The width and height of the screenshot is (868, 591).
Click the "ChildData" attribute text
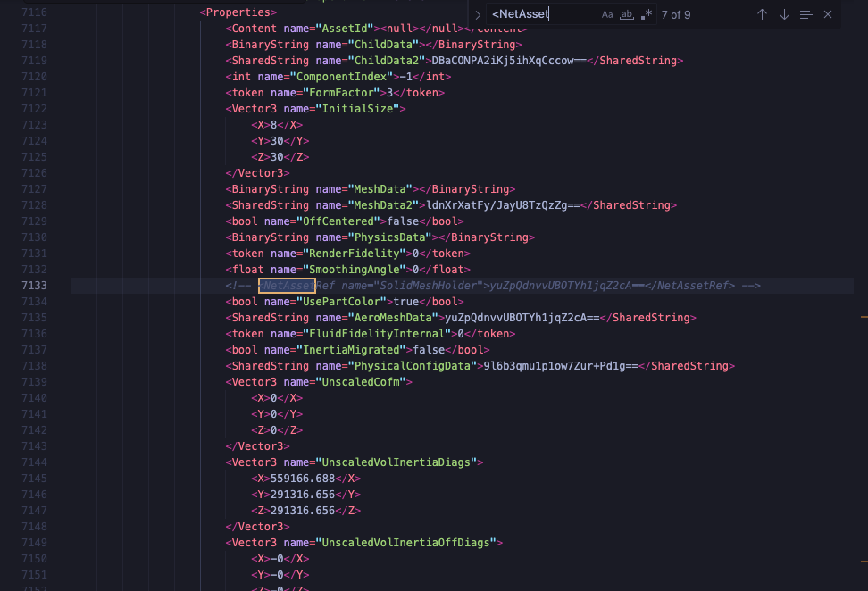pyautogui.click(x=384, y=45)
